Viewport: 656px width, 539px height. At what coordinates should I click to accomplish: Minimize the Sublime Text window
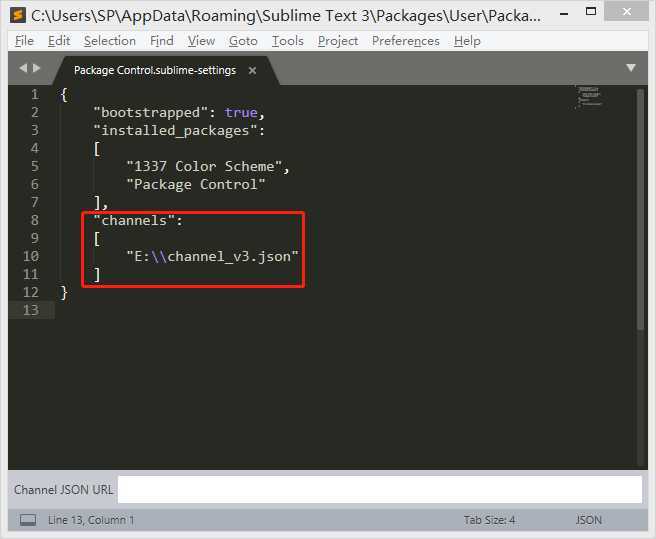coord(564,13)
